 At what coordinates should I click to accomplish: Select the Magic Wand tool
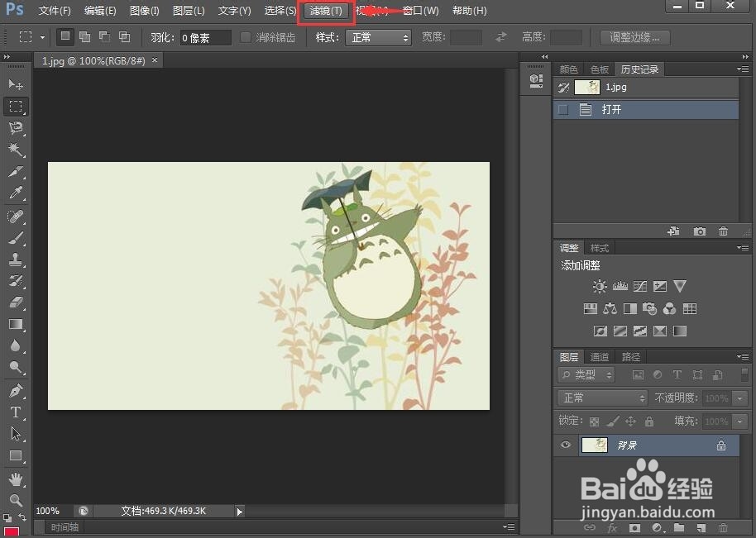click(16, 150)
